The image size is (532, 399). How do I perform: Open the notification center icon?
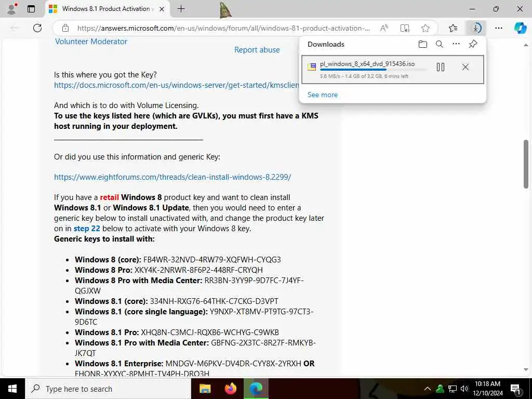pyautogui.click(x=516, y=389)
